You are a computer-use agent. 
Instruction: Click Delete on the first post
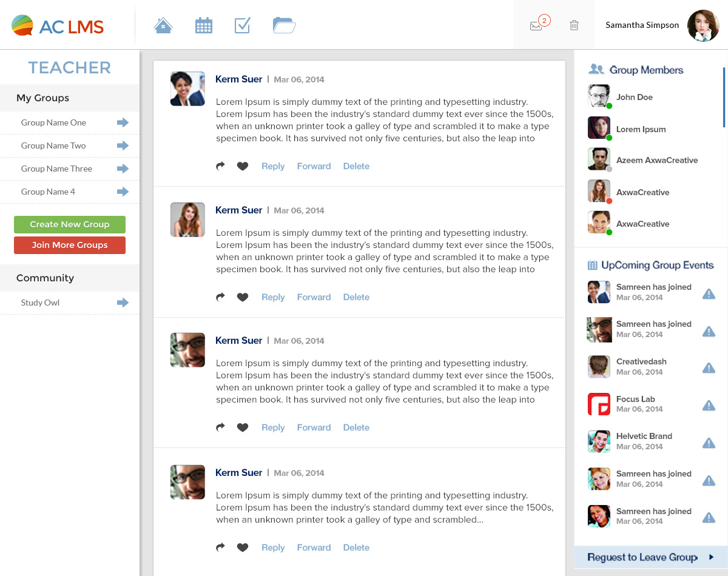356,166
